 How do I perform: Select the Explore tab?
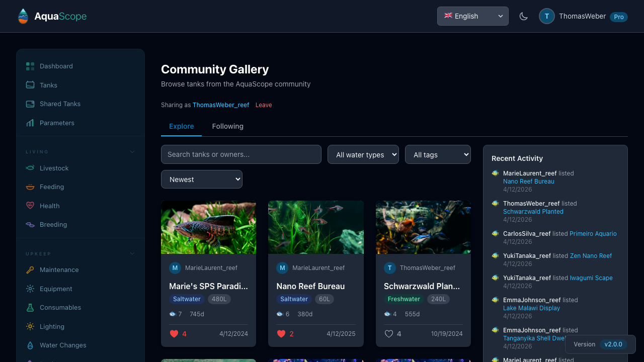[181, 126]
